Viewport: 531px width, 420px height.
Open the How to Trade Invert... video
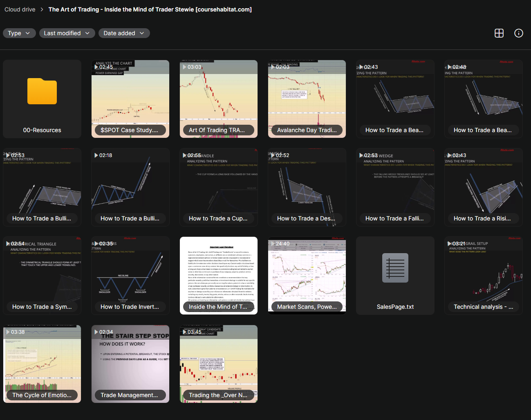coord(130,276)
